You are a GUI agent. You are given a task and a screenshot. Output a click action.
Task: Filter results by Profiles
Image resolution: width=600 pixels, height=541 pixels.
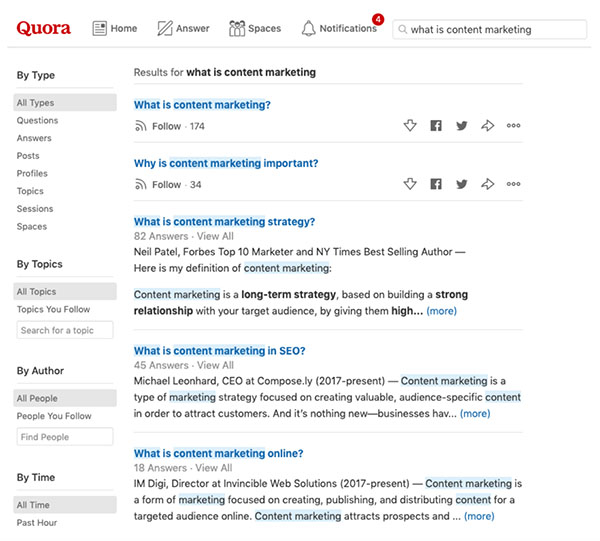32,173
